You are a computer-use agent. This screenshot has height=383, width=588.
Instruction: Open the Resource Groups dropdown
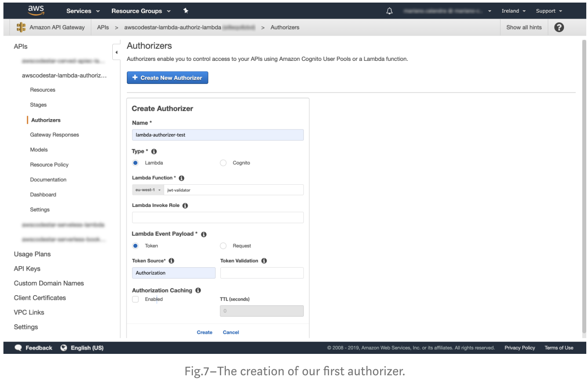click(141, 11)
